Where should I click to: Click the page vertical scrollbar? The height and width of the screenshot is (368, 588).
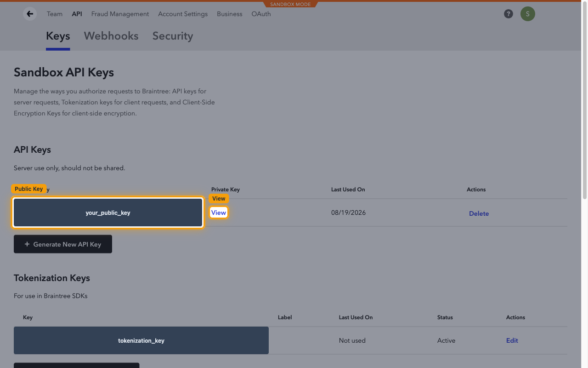pos(585,101)
